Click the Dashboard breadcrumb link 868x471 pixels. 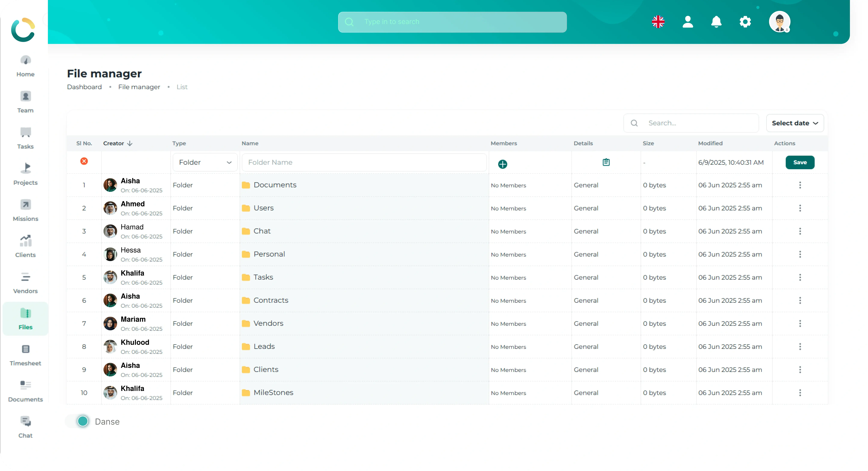tap(84, 87)
